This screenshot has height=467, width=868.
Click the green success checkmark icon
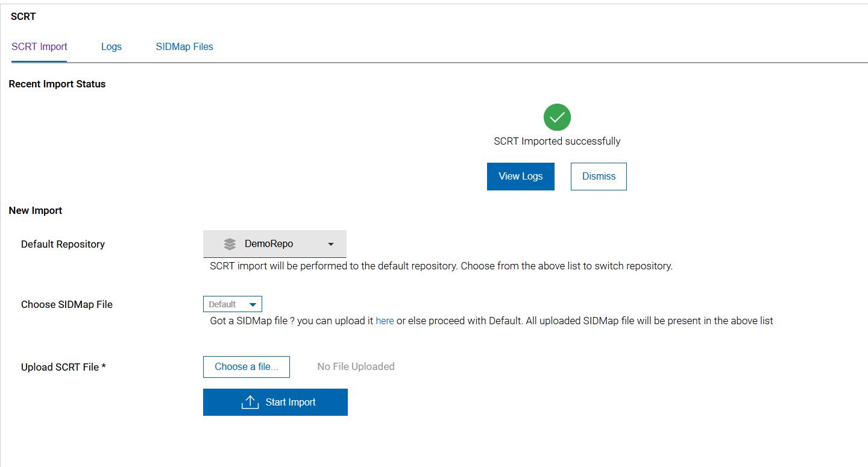click(x=557, y=118)
